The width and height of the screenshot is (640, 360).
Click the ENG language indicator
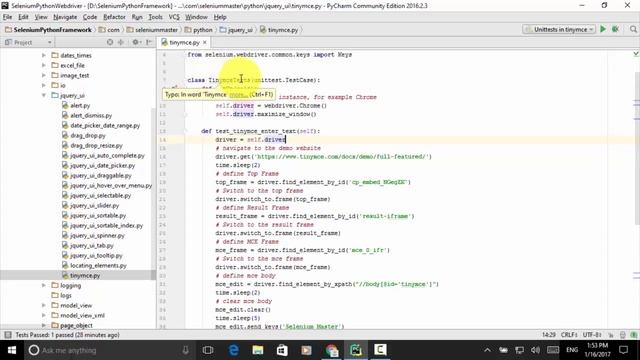(572, 350)
